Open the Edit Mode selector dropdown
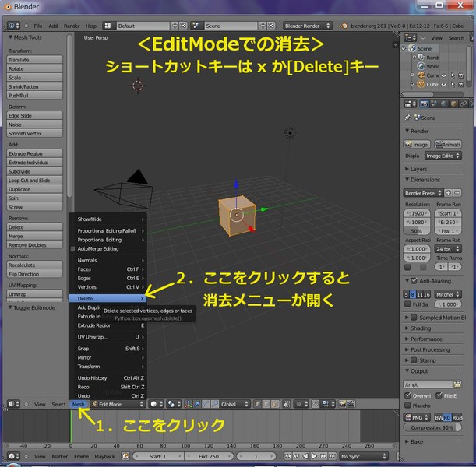This screenshot has height=467, width=476. click(x=118, y=404)
